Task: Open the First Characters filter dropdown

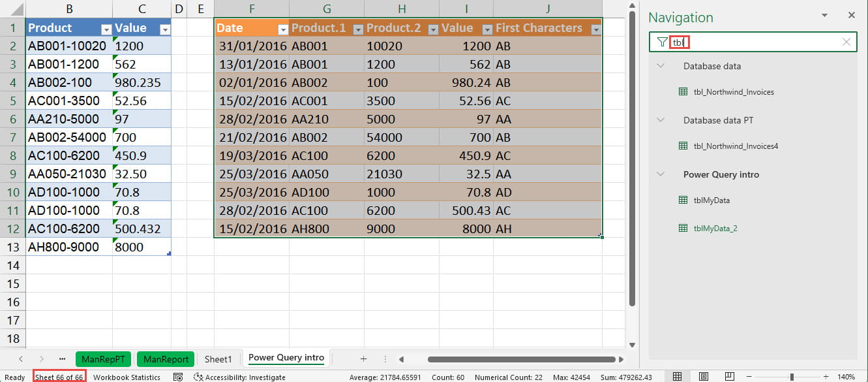Action: (595, 29)
